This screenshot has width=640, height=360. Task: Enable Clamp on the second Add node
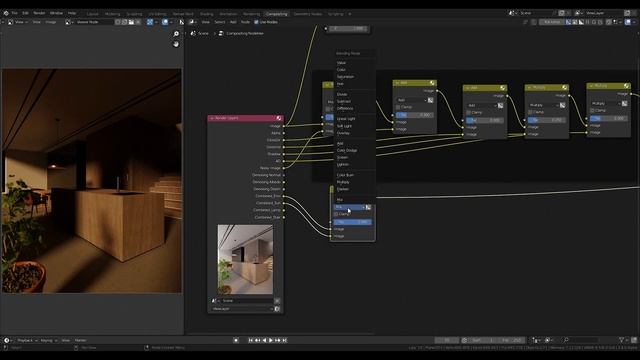(x=468, y=112)
